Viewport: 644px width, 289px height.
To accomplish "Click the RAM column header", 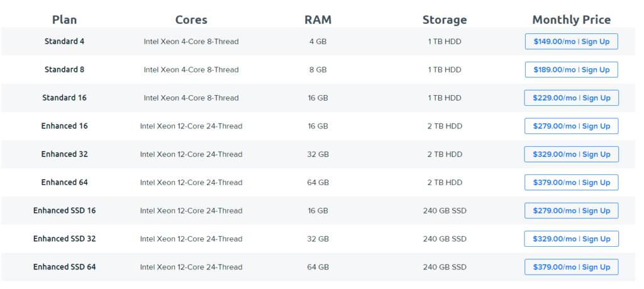I will 318,20.
